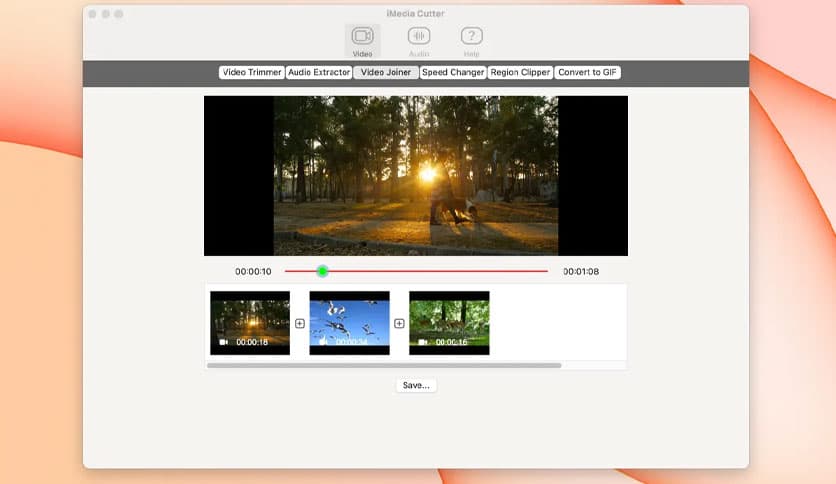Click the green playhead knob on the timeline
The height and width of the screenshot is (484, 836).
(322, 271)
